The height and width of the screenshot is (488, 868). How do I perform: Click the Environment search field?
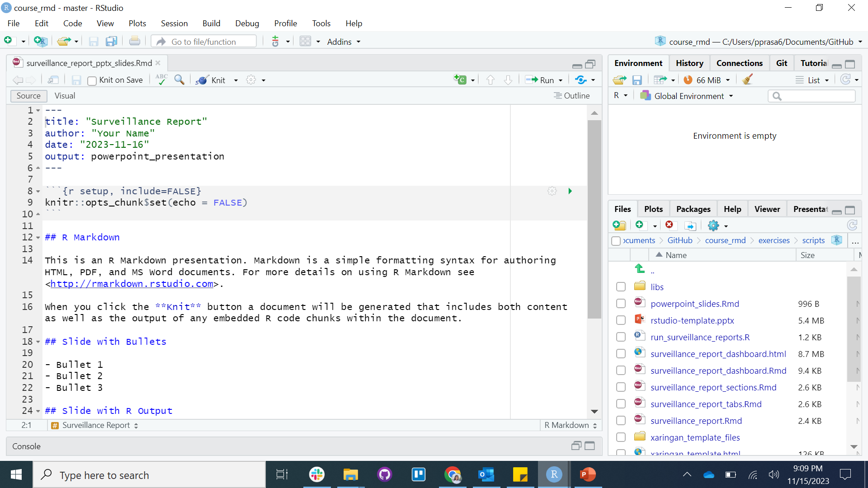[x=811, y=96]
